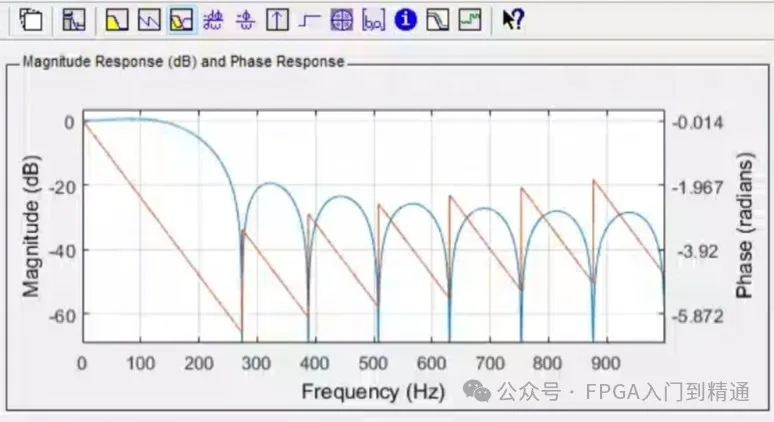Show the Impulse Response plot
Screen dimensions: 774x422
click(x=277, y=19)
